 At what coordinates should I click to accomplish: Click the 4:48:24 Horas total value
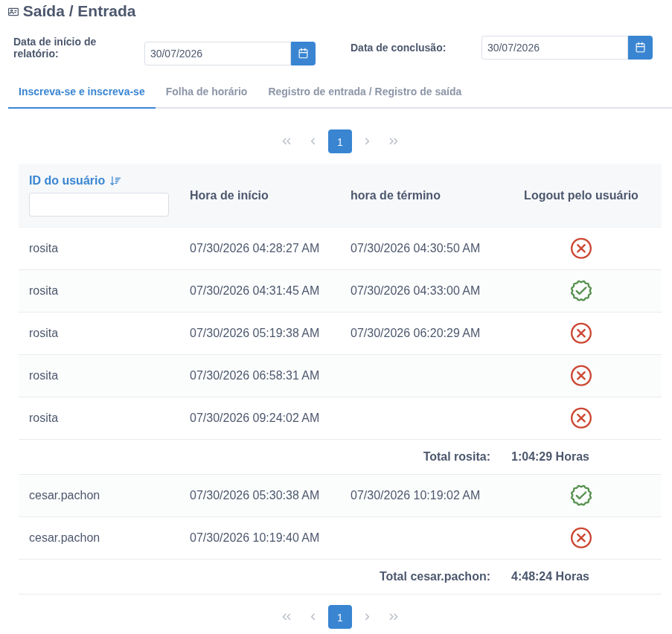point(550,576)
